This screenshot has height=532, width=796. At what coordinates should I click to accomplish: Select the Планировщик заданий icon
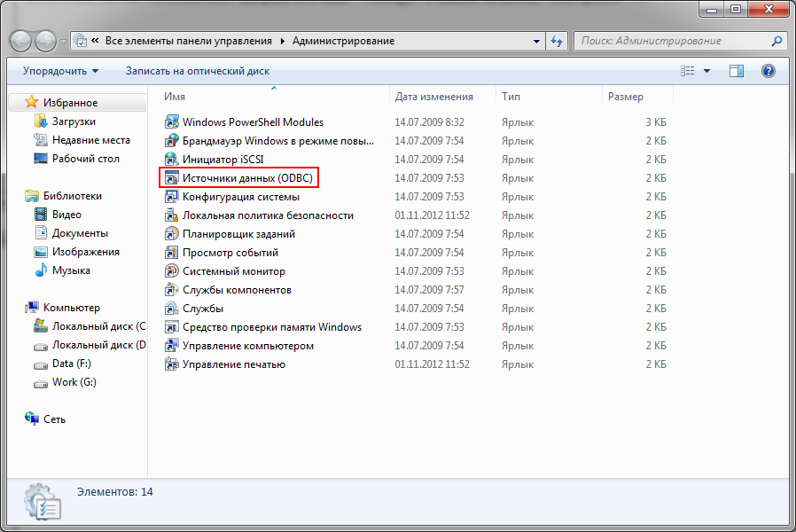point(172,234)
